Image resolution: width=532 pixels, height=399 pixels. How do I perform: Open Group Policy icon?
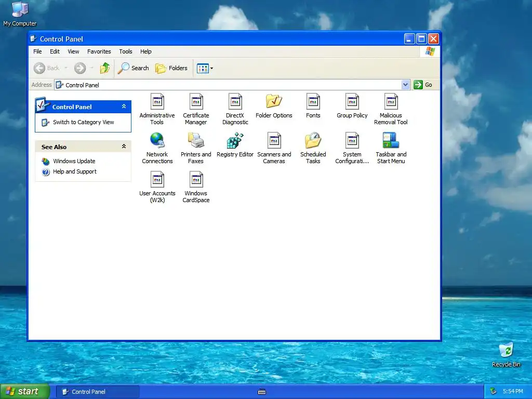(x=352, y=106)
